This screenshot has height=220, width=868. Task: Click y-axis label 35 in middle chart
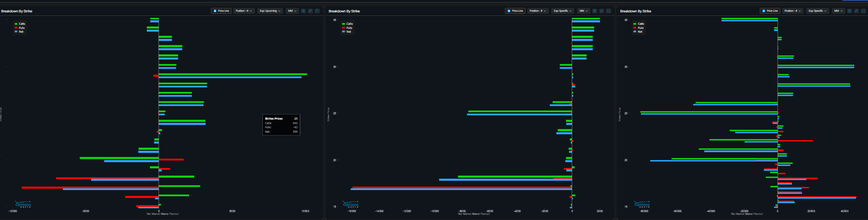[335, 20]
